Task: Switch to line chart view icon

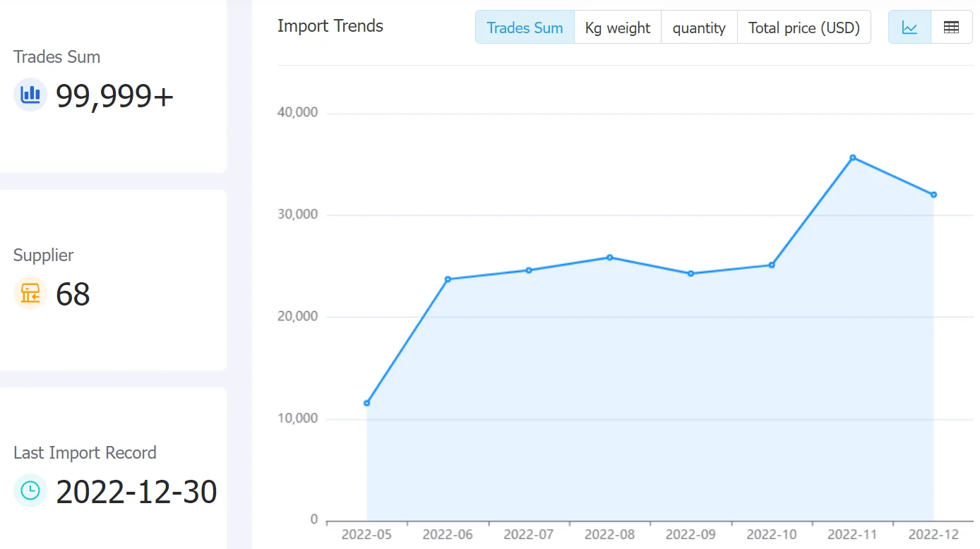Action: coord(909,28)
